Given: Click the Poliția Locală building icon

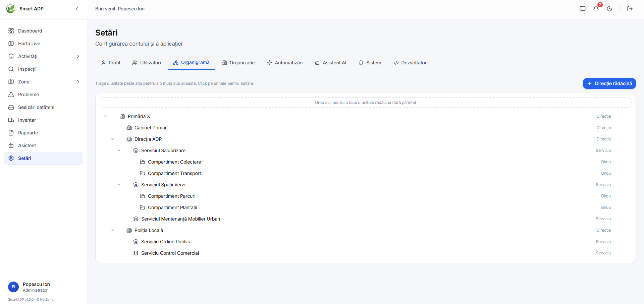Looking at the screenshot, I should point(129,230).
